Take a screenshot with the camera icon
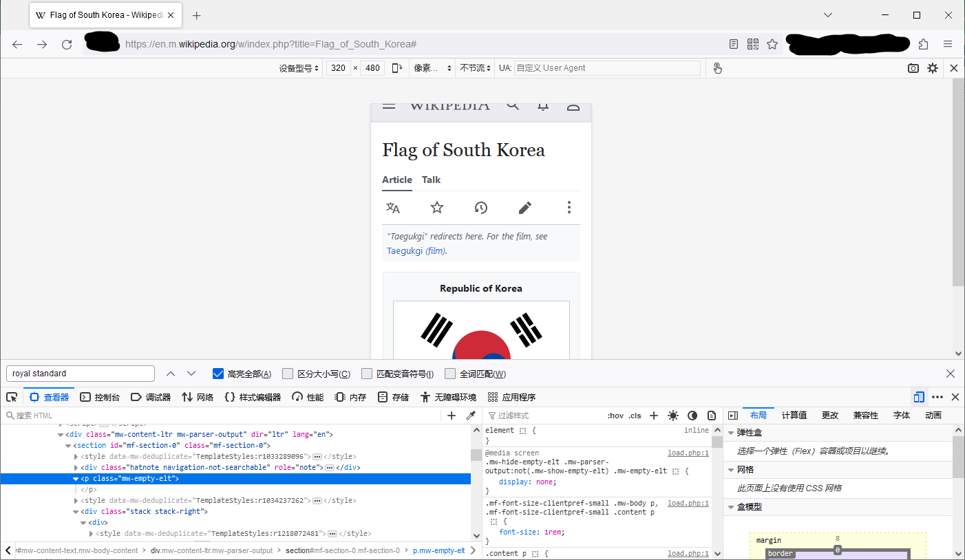This screenshot has height=560, width=965. point(913,68)
